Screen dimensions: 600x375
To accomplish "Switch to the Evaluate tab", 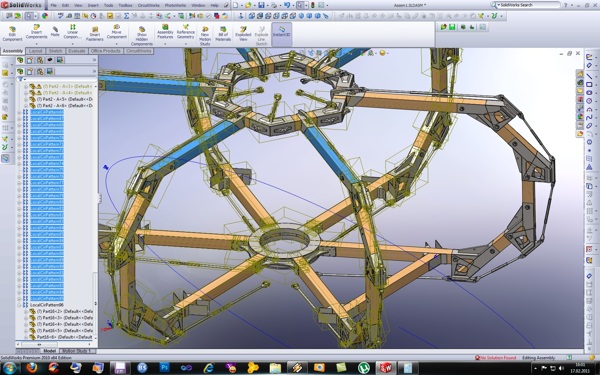I will [77, 51].
